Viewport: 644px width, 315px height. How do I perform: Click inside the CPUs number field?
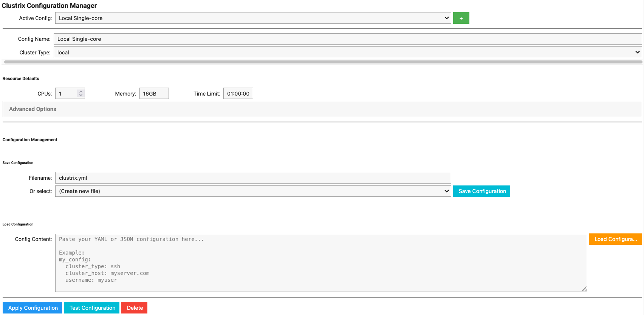pyautogui.click(x=66, y=94)
